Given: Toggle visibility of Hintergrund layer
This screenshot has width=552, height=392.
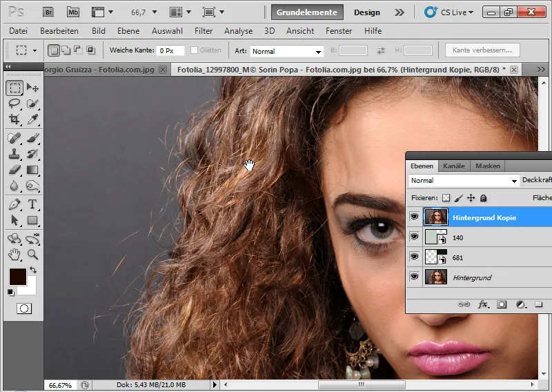Looking at the screenshot, I should point(415,277).
